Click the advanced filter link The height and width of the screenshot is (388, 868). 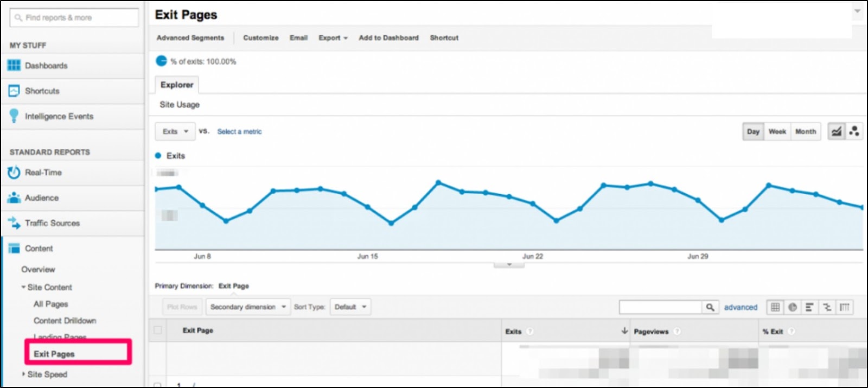click(x=741, y=307)
